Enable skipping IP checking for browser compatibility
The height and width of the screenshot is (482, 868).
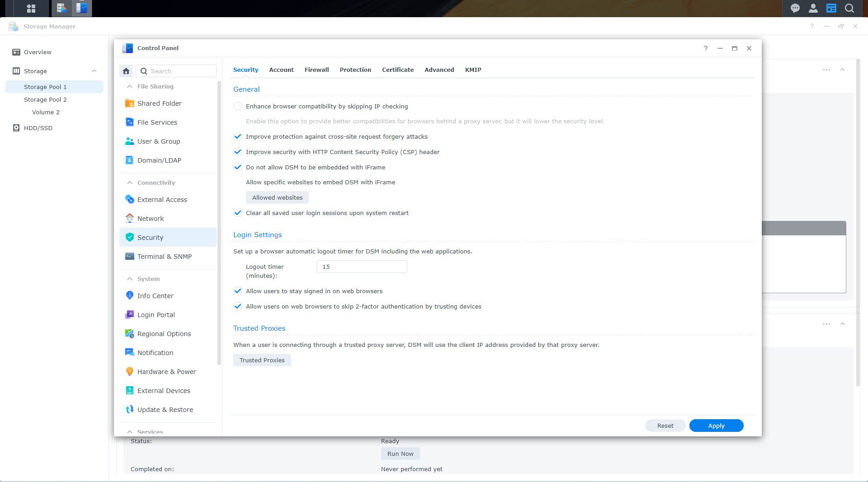click(x=238, y=107)
